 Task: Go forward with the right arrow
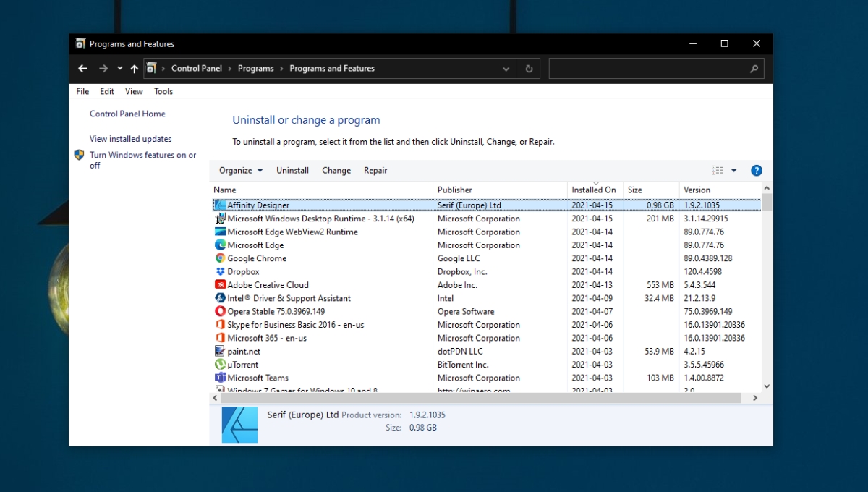tap(103, 69)
